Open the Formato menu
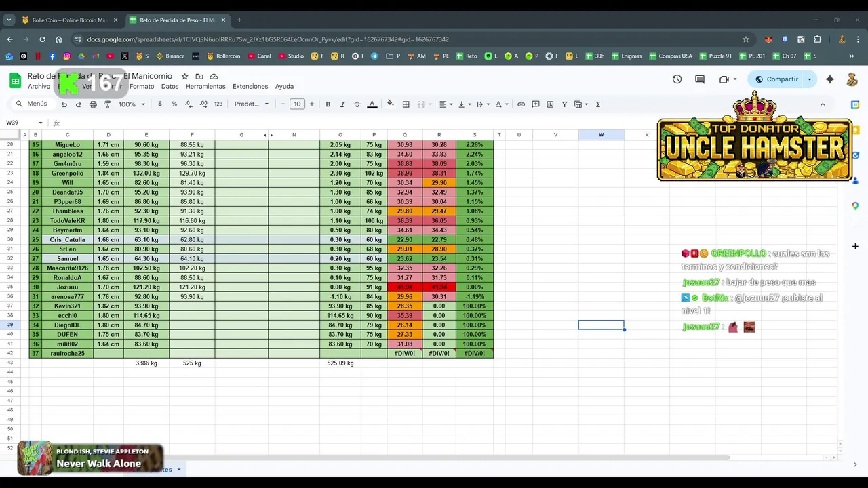 coord(142,87)
